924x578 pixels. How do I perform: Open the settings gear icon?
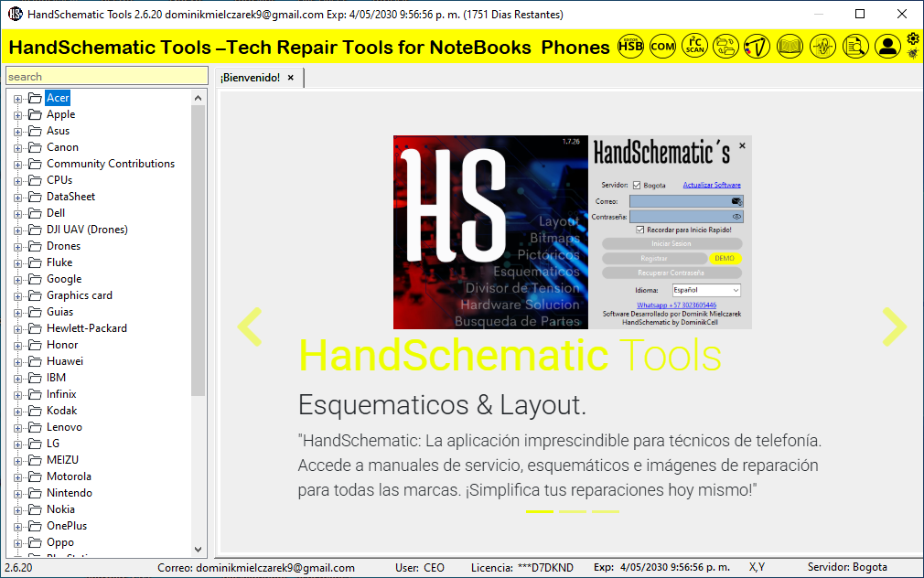(x=913, y=39)
